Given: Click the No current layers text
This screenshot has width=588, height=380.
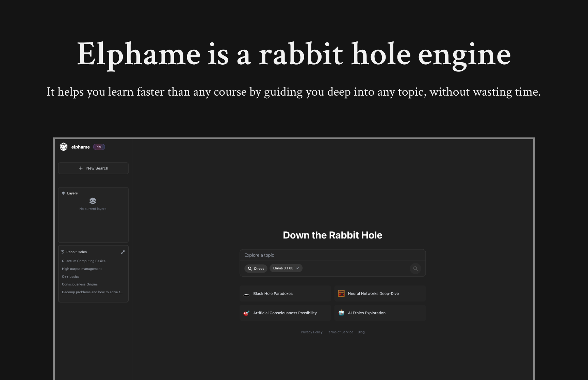Looking at the screenshot, I should (x=93, y=209).
